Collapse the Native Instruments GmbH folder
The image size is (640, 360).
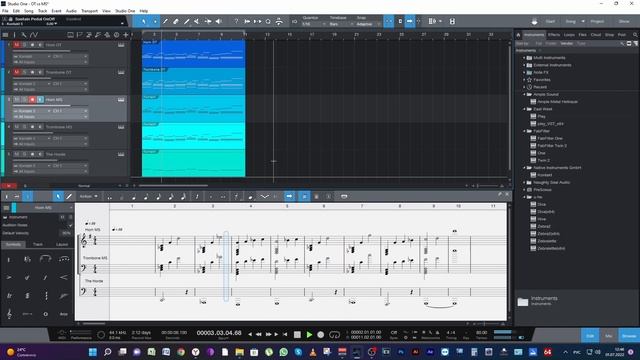pyautogui.click(x=524, y=168)
